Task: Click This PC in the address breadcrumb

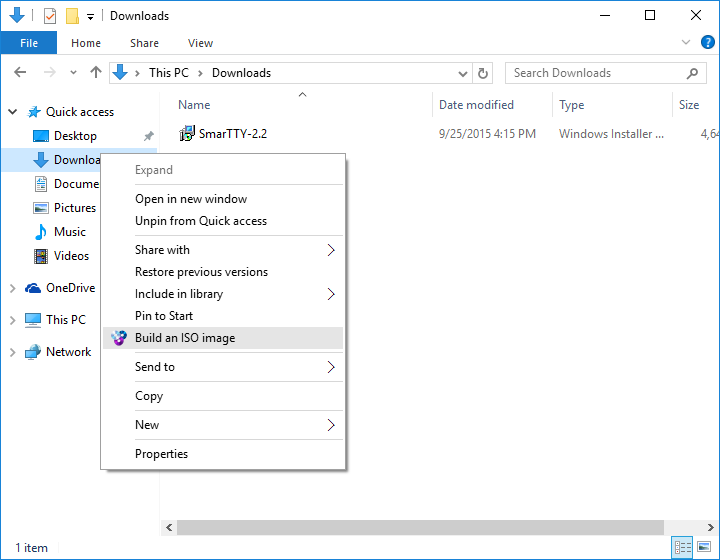Action: [x=169, y=73]
